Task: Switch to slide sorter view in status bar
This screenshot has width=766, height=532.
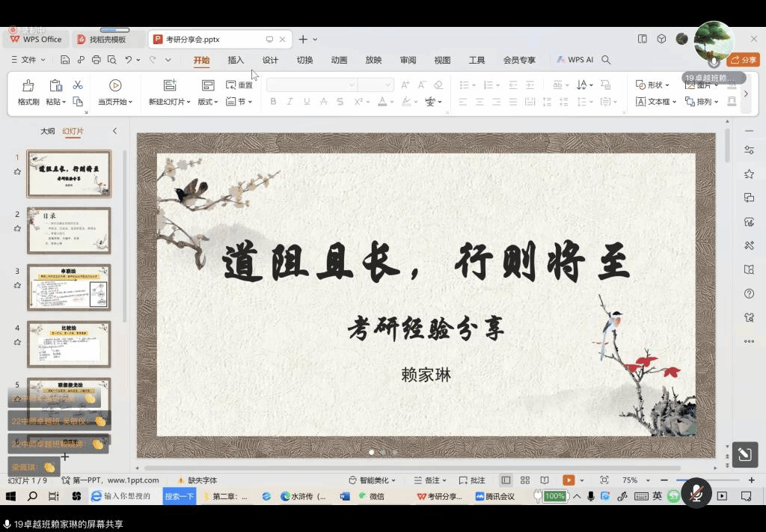Action: click(525, 480)
